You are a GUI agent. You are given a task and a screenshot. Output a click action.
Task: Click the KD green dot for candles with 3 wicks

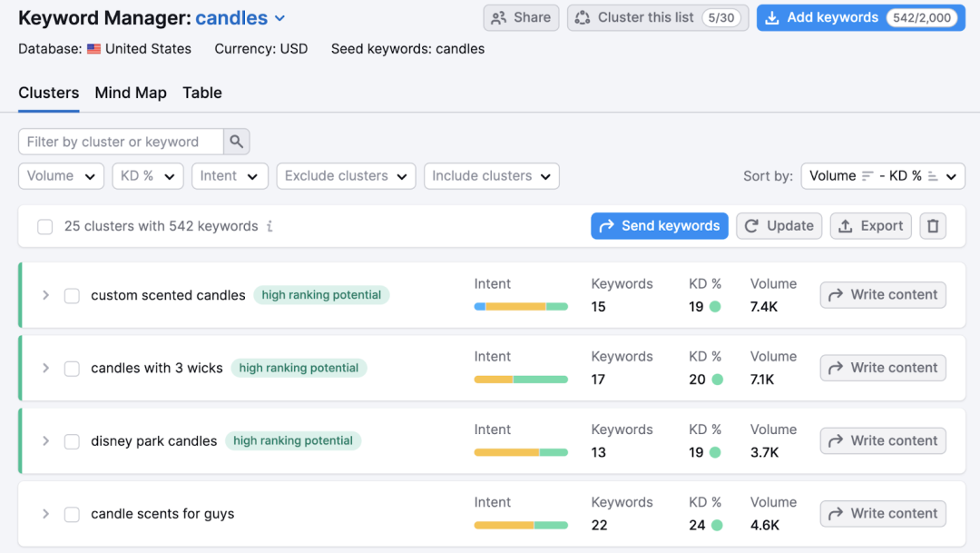718,379
